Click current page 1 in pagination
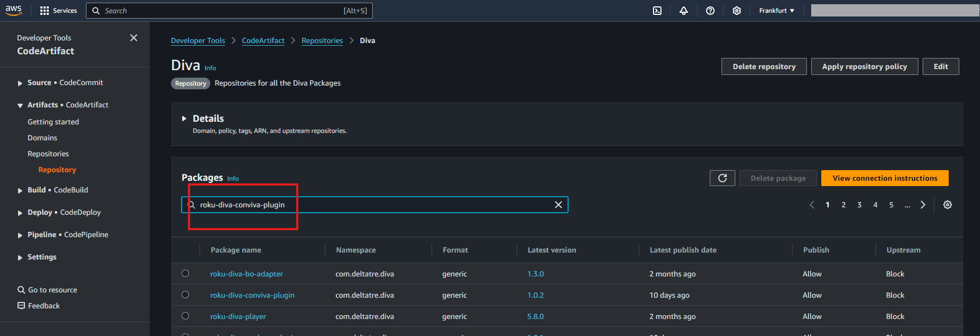Image resolution: width=980 pixels, height=336 pixels. (x=828, y=205)
